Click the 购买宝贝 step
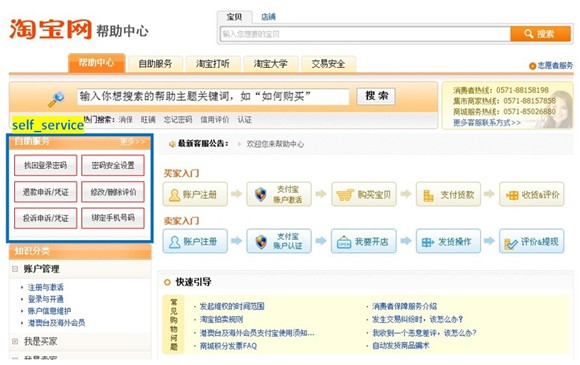This screenshot has height=365, width=580. click(364, 194)
